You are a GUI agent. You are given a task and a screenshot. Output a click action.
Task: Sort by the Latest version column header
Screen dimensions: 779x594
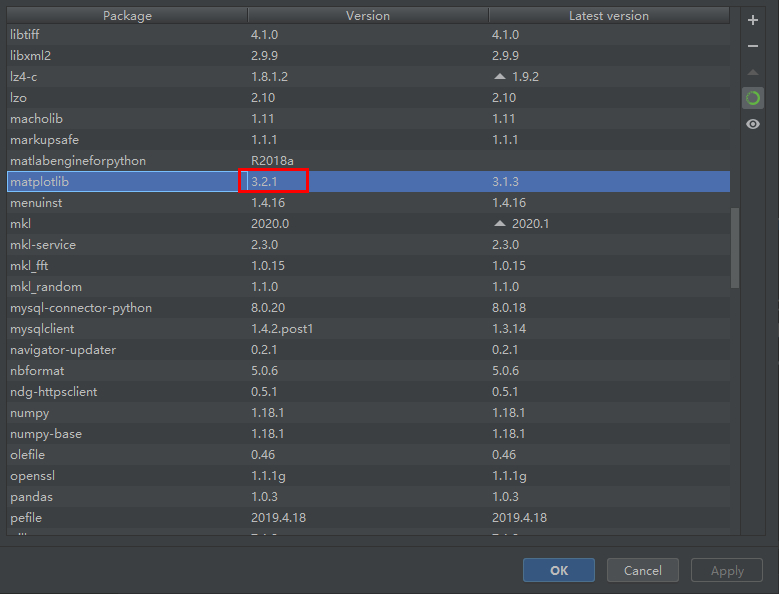pos(609,15)
